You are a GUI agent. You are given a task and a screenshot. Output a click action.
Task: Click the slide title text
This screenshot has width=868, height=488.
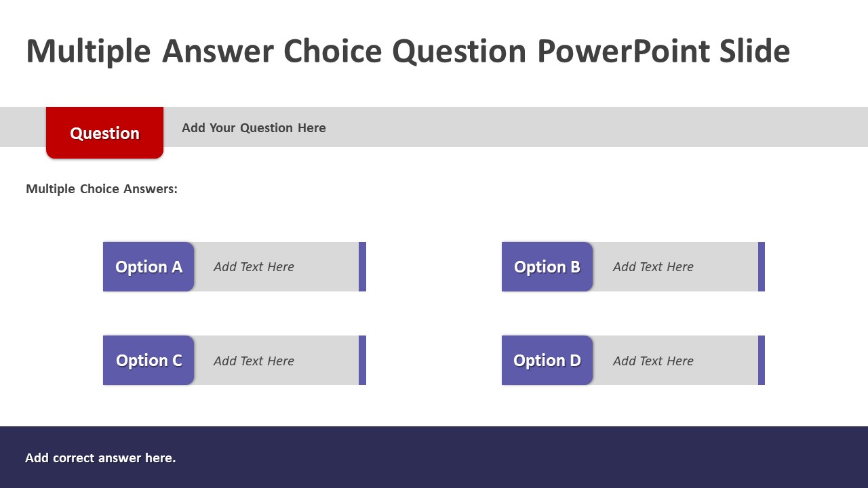(408, 52)
